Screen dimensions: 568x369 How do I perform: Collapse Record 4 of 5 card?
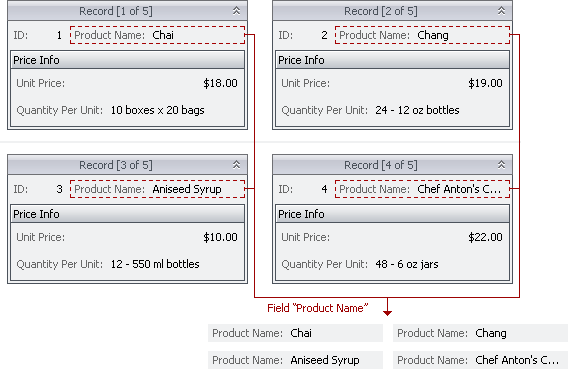tap(501, 165)
